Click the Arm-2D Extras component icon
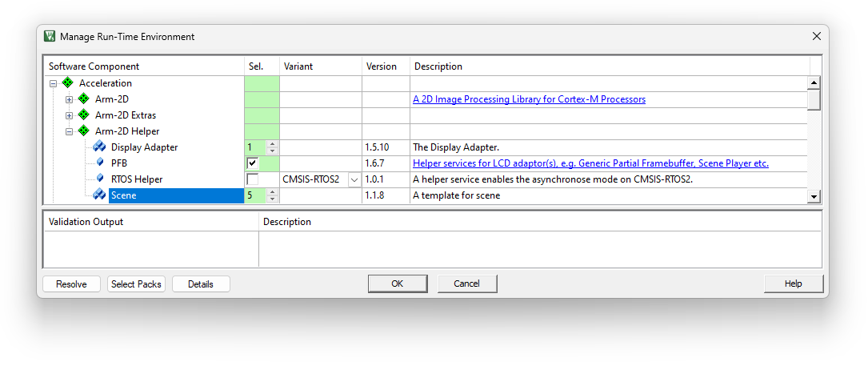868x366 pixels. click(x=84, y=115)
